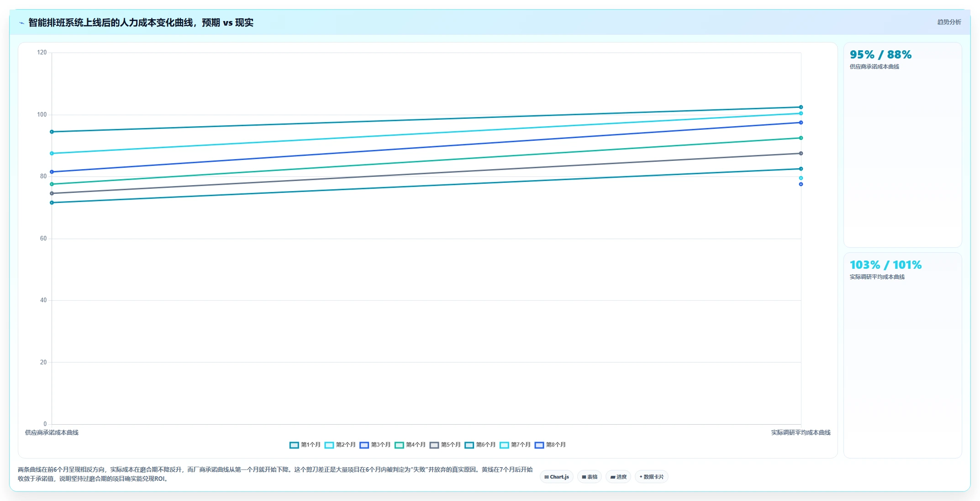This screenshot has width=980, height=501.
Task: Click the 供应商承诺成本曲线 x-axis label
Action: click(x=52, y=432)
